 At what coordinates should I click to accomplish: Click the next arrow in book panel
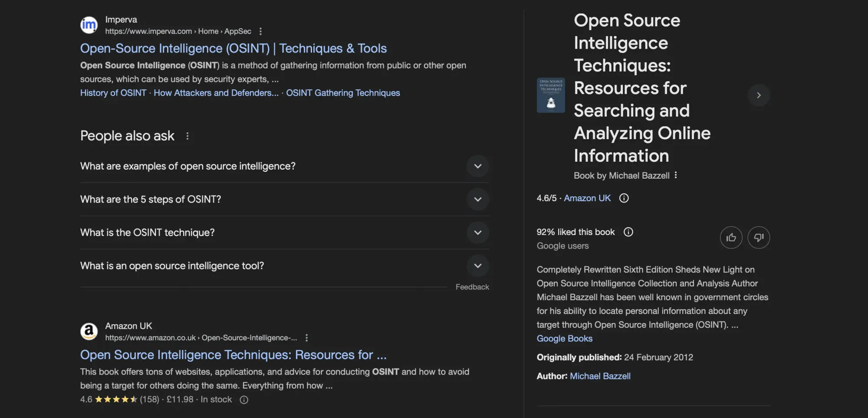point(759,95)
